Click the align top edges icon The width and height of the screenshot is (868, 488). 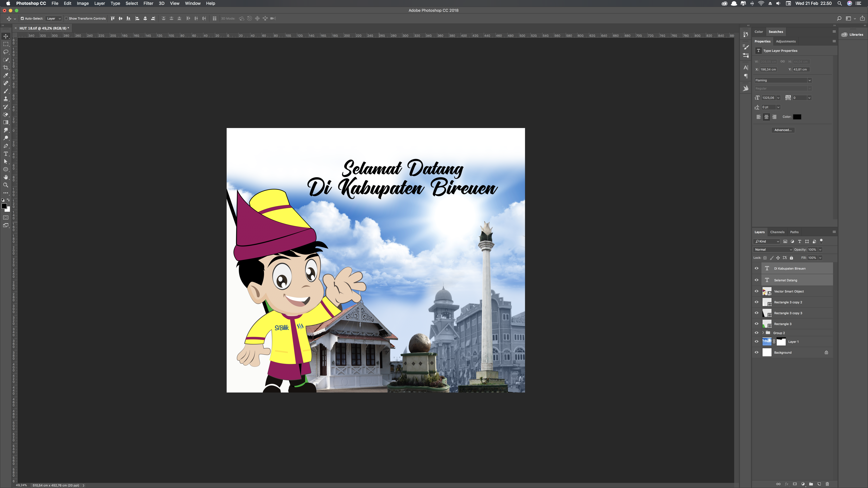point(113,19)
